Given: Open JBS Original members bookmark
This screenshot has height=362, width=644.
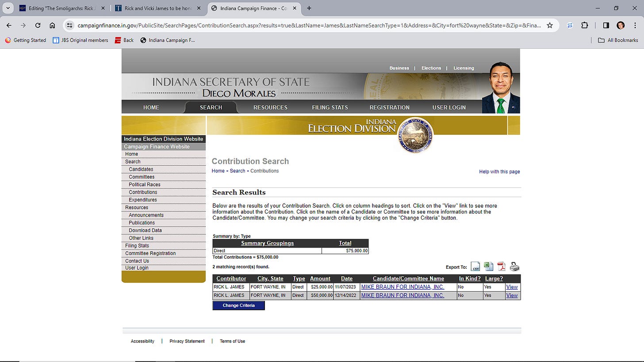Looking at the screenshot, I should tap(80, 40).
